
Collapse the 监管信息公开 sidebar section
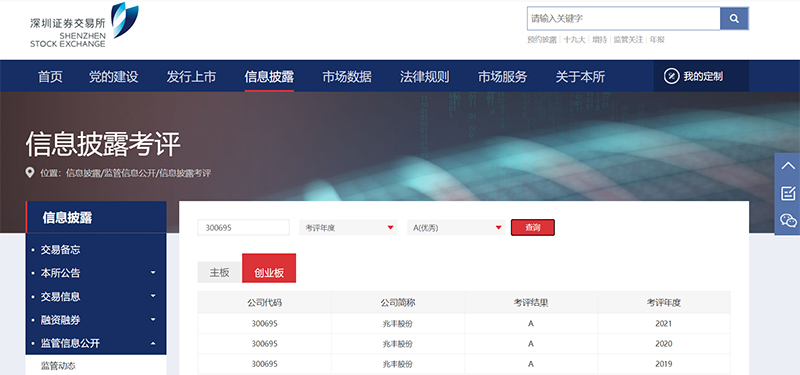point(96,343)
